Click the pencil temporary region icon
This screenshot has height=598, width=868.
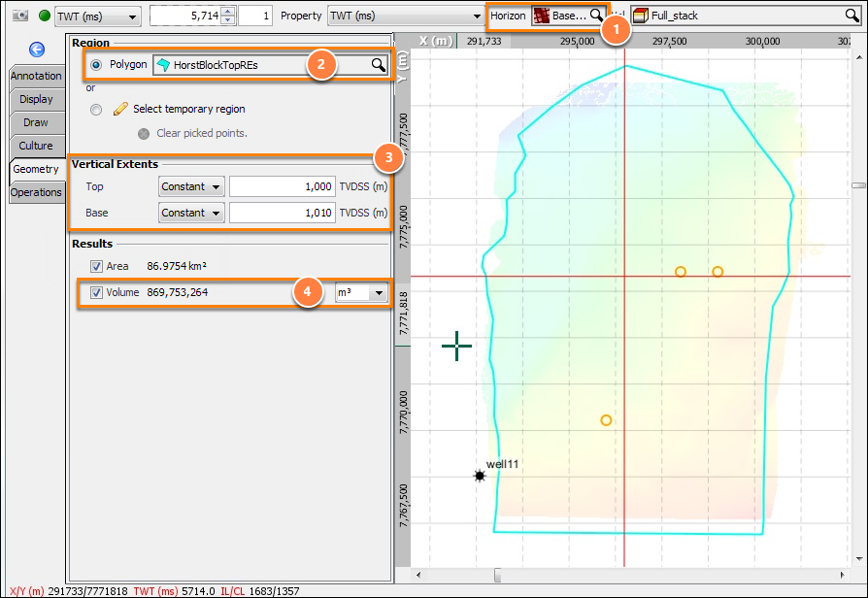coord(120,109)
